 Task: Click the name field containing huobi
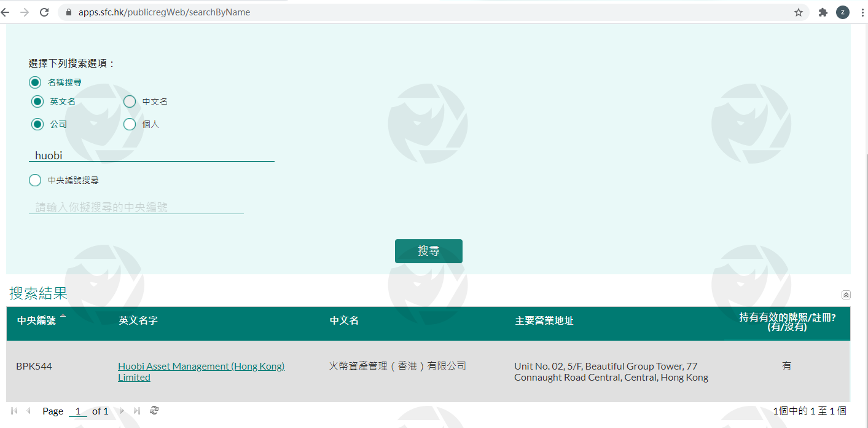(151, 156)
